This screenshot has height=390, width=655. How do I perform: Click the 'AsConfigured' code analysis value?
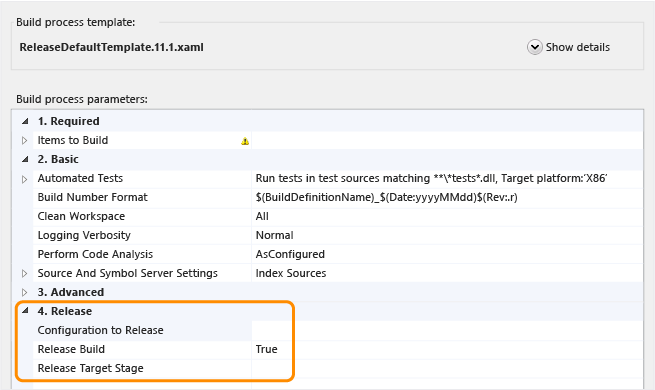coord(290,254)
